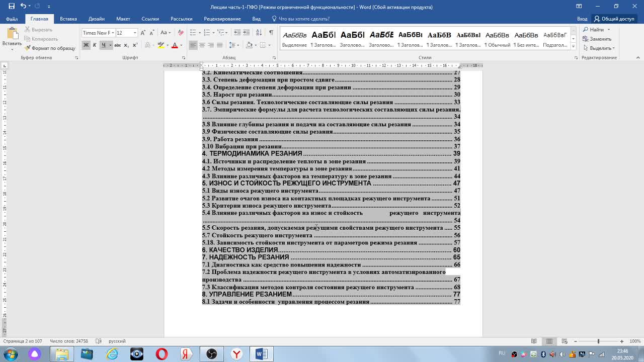Screen dimensions: 644x362
Task: Apply text highlight color
Action: click(x=161, y=45)
